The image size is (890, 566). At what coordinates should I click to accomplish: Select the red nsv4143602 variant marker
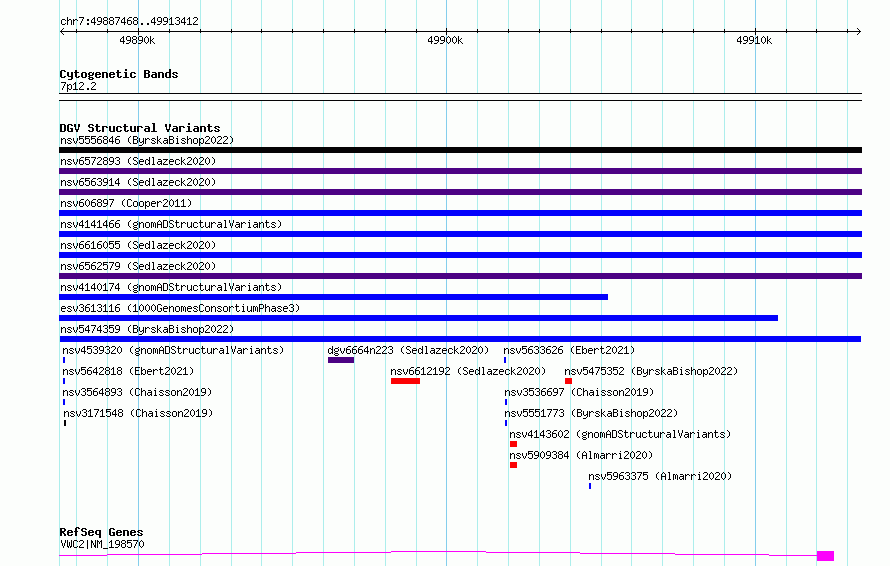click(x=513, y=444)
